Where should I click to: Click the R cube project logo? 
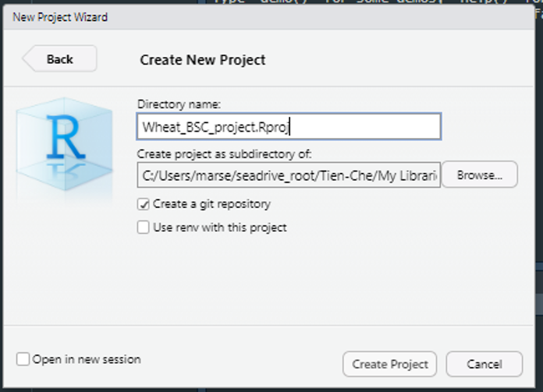pyautogui.click(x=65, y=140)
